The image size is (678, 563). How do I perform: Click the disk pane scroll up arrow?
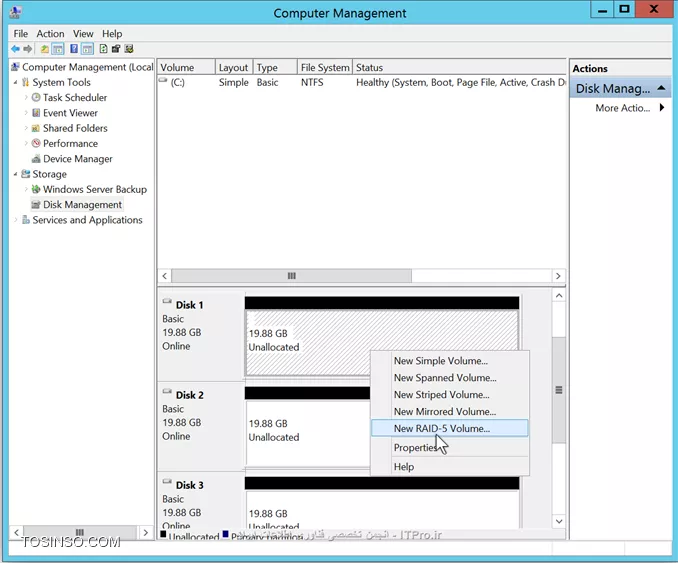coord(559,296)
